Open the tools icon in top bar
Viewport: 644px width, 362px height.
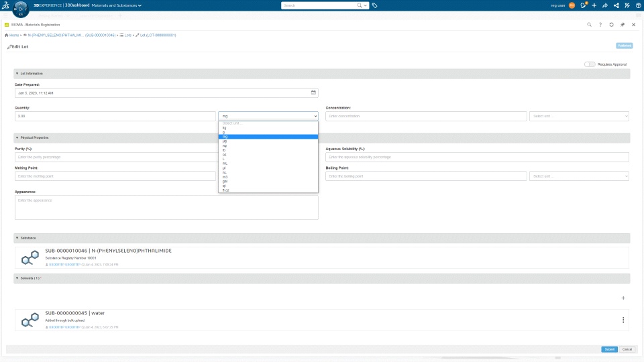point(627,5)
